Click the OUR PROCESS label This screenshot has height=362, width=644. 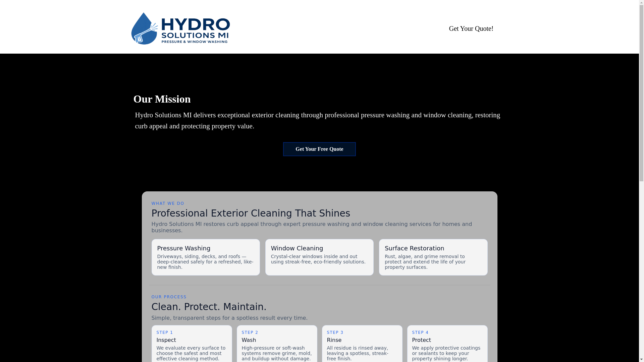[x=169, y=297]
